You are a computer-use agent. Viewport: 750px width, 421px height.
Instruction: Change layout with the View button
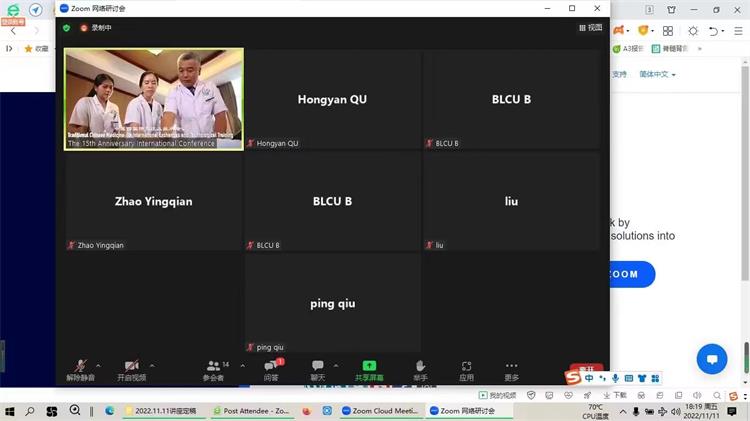coord(591,28)
